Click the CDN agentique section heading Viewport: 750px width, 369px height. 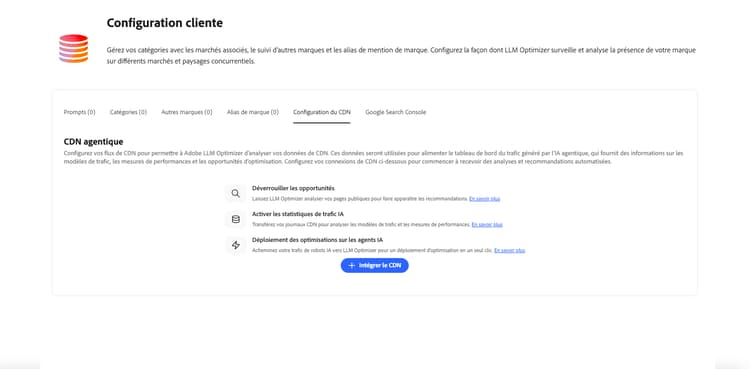93,142
